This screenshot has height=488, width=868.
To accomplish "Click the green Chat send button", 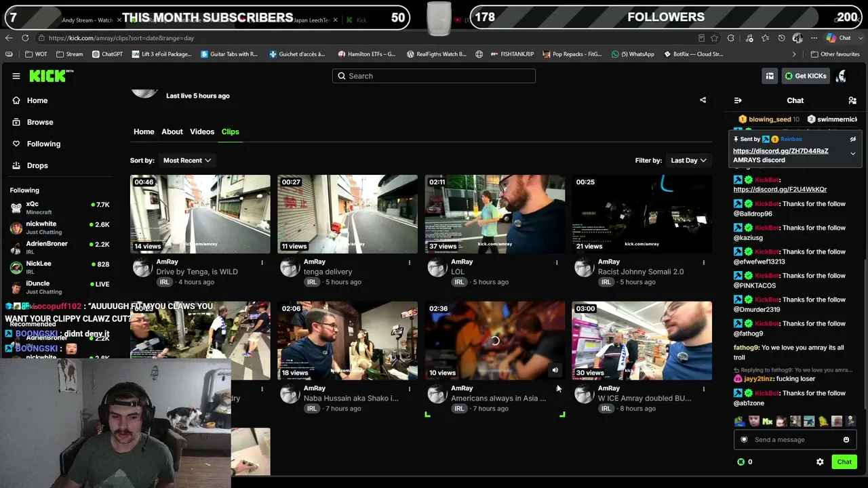I will [x=844, y=462].
